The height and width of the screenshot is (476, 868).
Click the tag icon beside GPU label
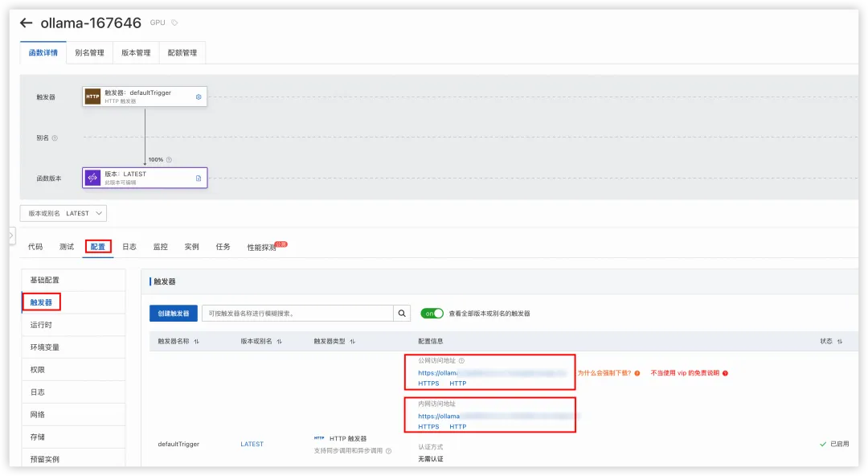[174, 23]
